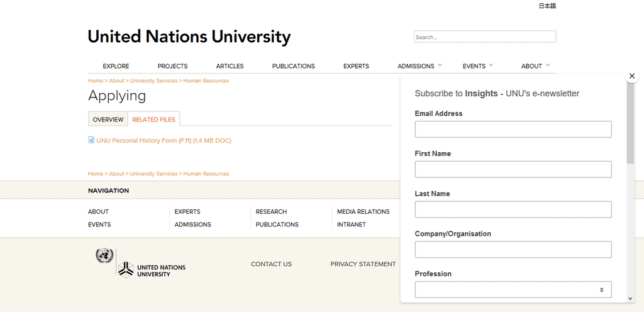The width and height of the screenshot is (644, 312).
Task: Go to About in top breadcrumb
Action: (116, 81)
